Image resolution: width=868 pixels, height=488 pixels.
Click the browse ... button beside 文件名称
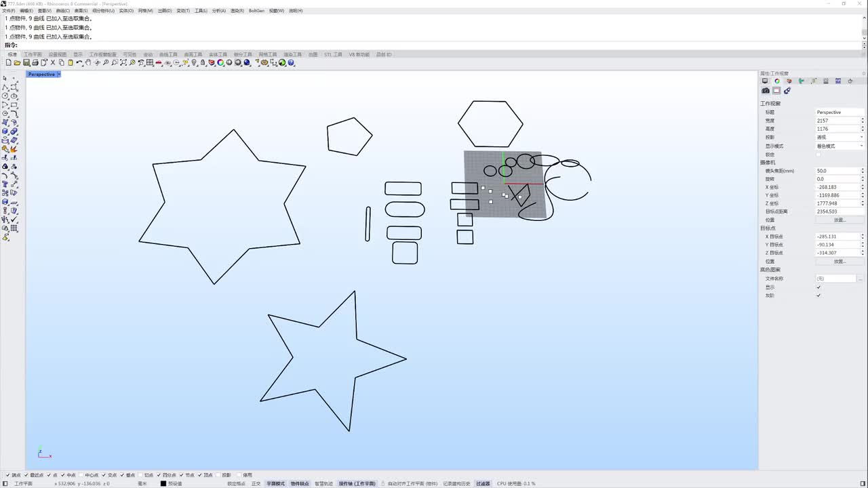[x=861, y=279]
